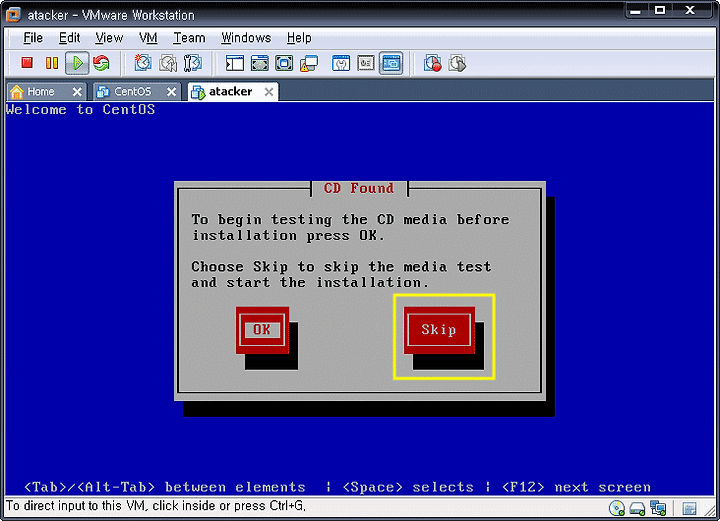Click the 'To direct input to this VM' message
This screenshot has height=521, width=720.
(156, 506)
